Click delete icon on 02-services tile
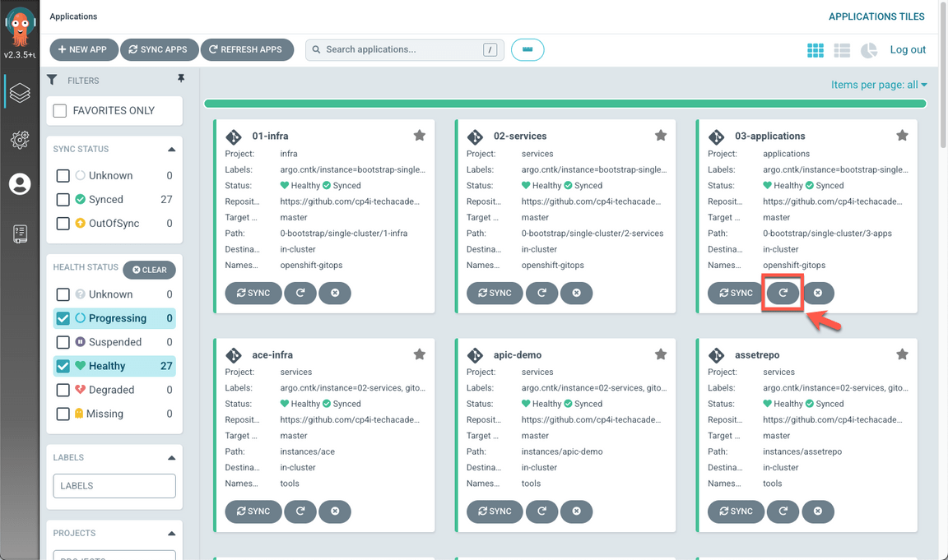 576,293
